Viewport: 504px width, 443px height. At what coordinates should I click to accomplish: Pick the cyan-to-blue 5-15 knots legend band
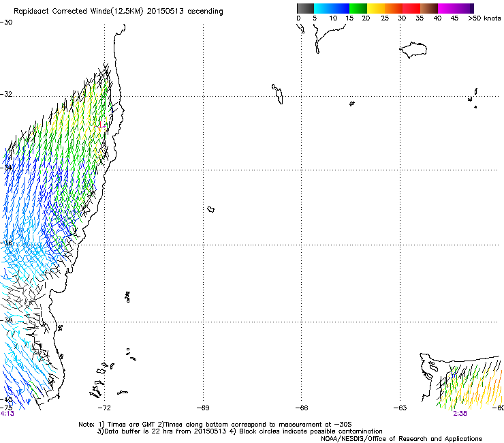pyautogui.click(x=332, y=8)
